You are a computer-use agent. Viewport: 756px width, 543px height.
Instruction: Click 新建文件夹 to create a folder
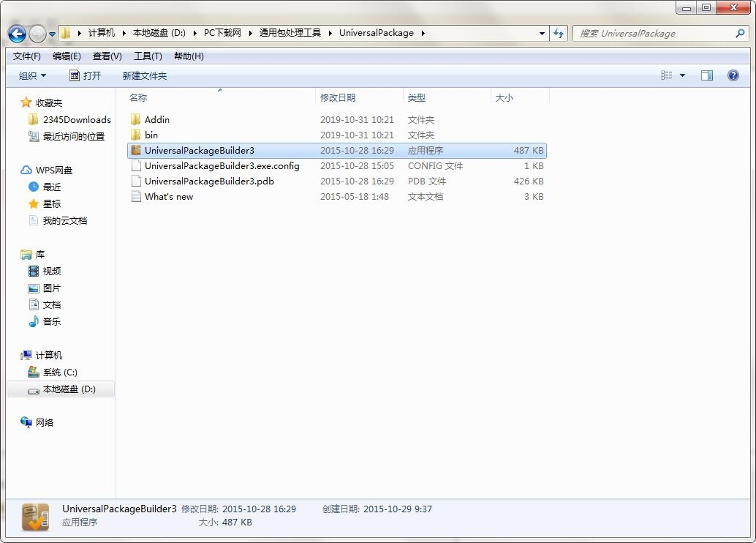(145, 76)
